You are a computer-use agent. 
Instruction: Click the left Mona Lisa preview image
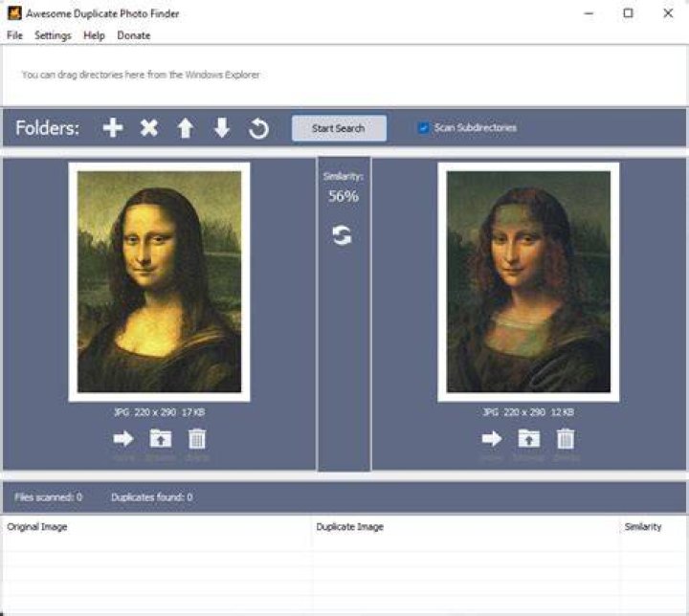159,282
